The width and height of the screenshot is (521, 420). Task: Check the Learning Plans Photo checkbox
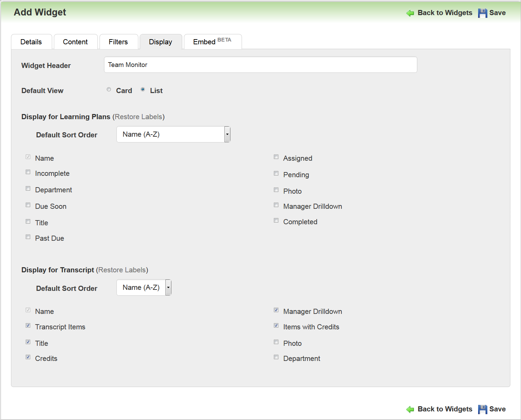click(276, 190)
